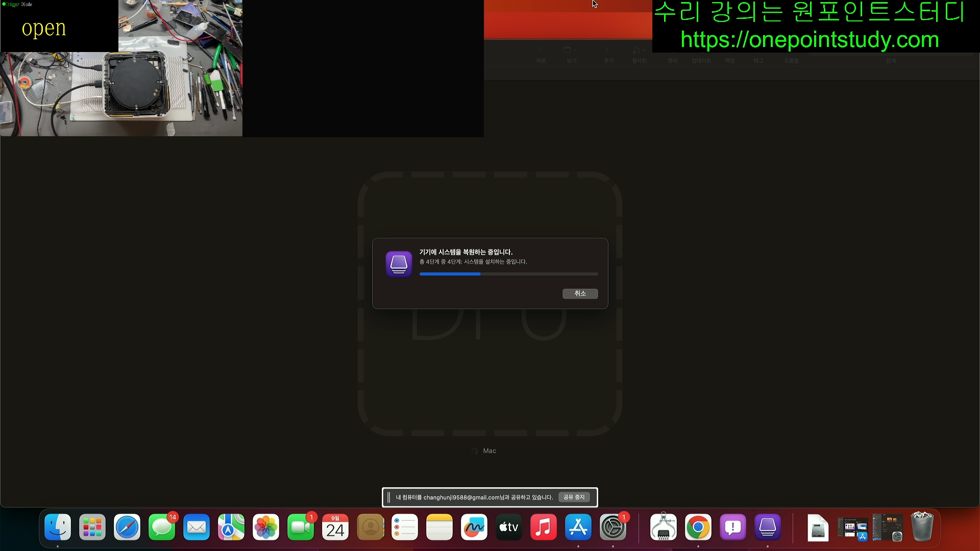Click the 추가 add plus toolbar button
This screenshot has height=551, width=980.
(x=607, y=51)
